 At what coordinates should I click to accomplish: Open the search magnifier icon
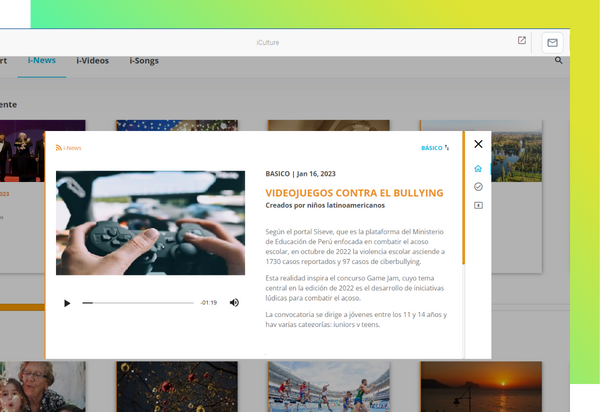558,61
